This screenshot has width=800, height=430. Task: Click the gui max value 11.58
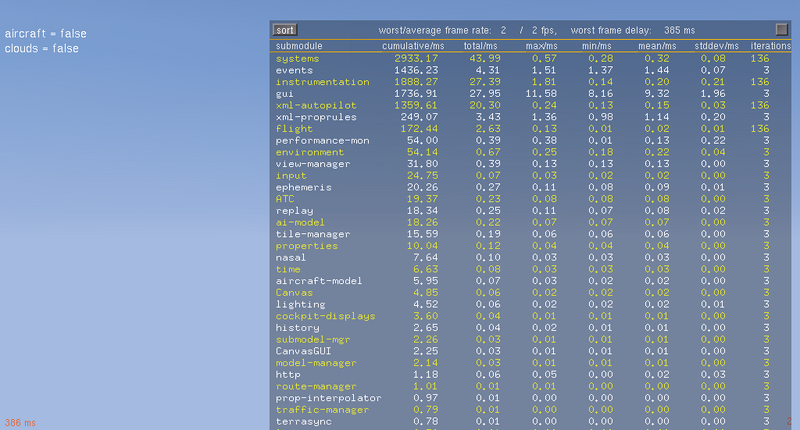541,94
